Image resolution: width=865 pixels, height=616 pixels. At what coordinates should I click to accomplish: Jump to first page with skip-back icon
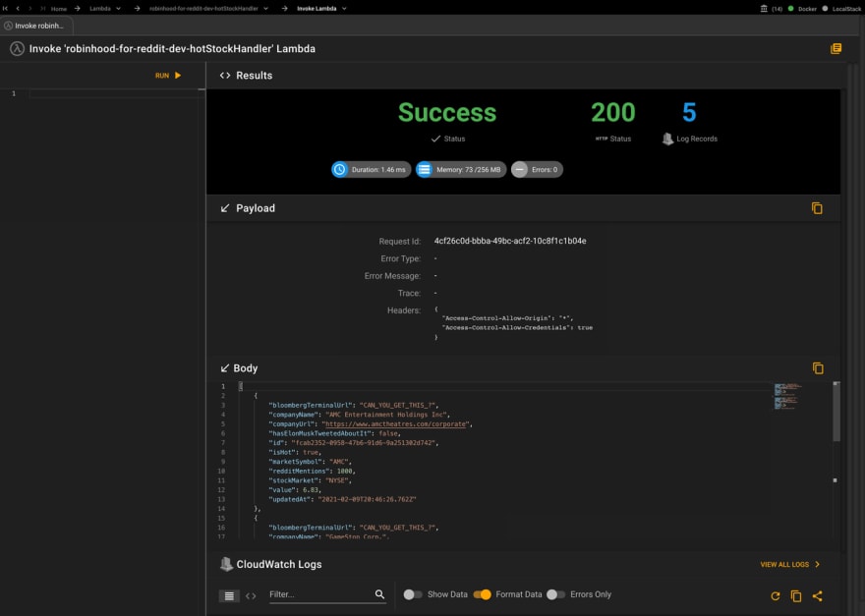[6, 8]
